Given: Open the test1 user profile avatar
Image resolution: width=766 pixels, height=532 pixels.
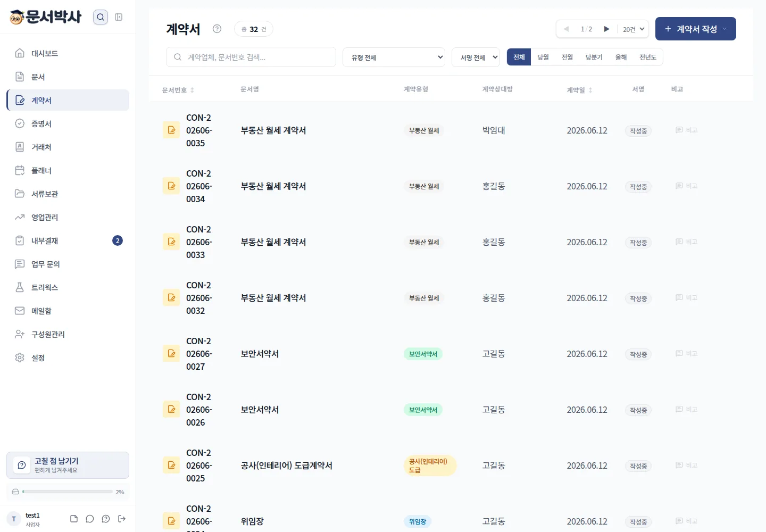Looking at the screenshot, I should coord(14,519).
